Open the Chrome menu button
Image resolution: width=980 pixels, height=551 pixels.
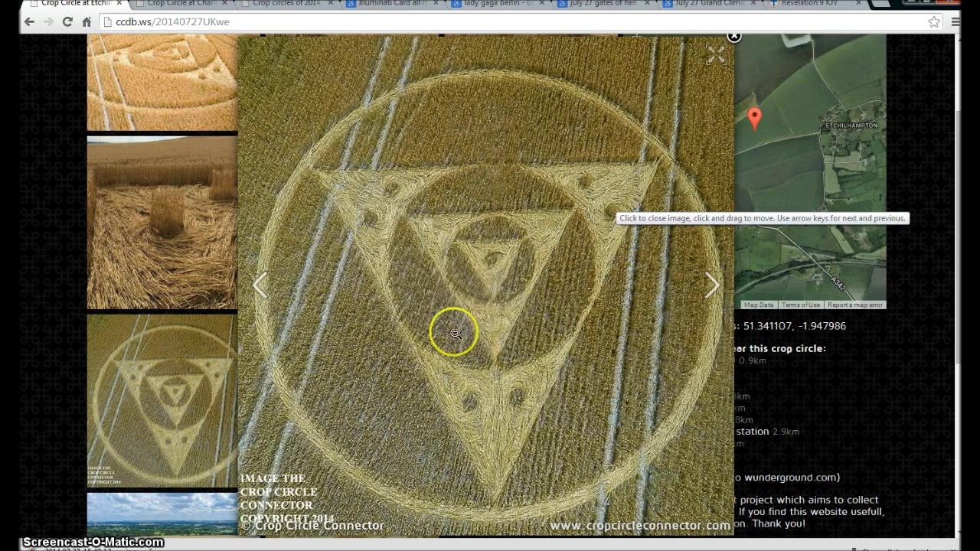pos(955,21)
